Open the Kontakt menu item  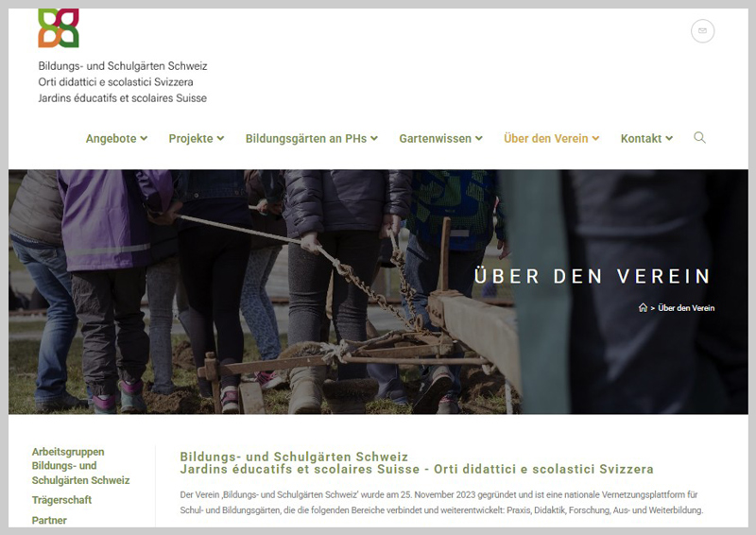pyautogui.click(x=641, y=139)
